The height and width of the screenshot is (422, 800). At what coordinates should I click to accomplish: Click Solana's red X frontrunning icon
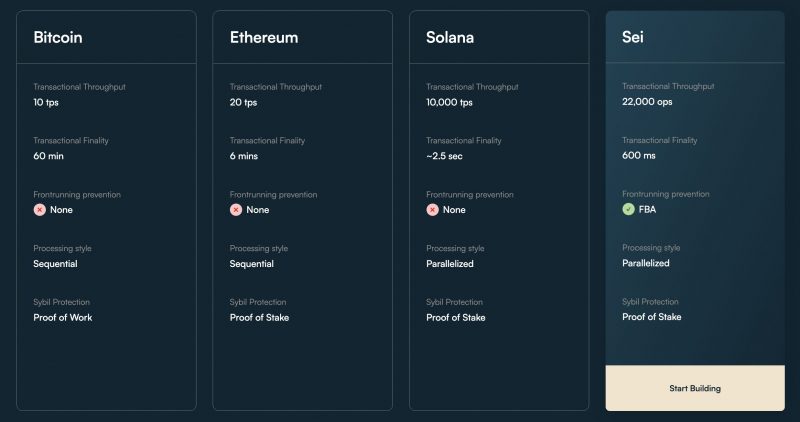(432, 210)
